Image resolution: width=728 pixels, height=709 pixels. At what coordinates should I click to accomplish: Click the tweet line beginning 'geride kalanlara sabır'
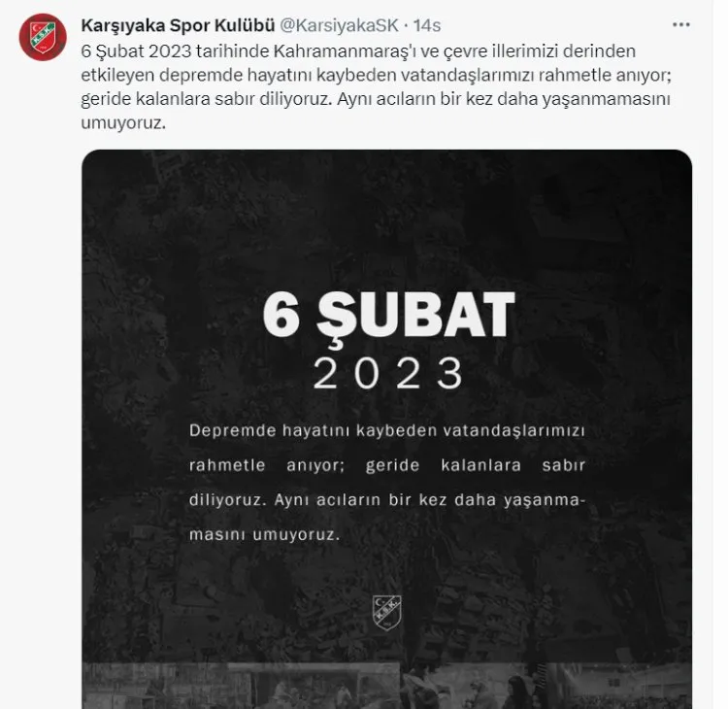click(375, 99)
